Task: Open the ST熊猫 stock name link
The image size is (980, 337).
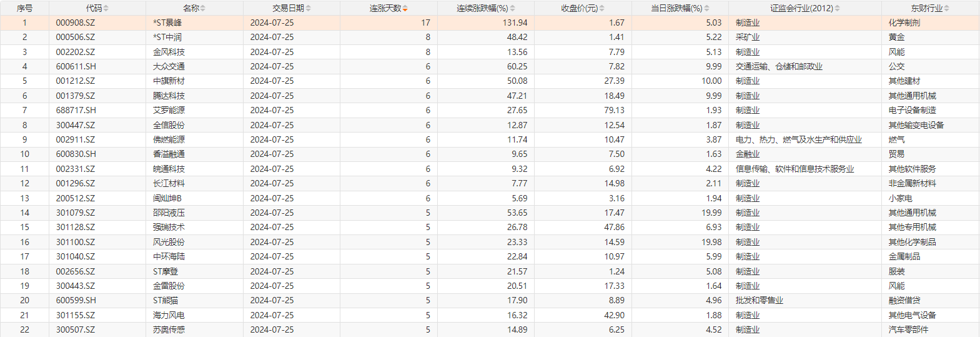Action: pos(166,300)
